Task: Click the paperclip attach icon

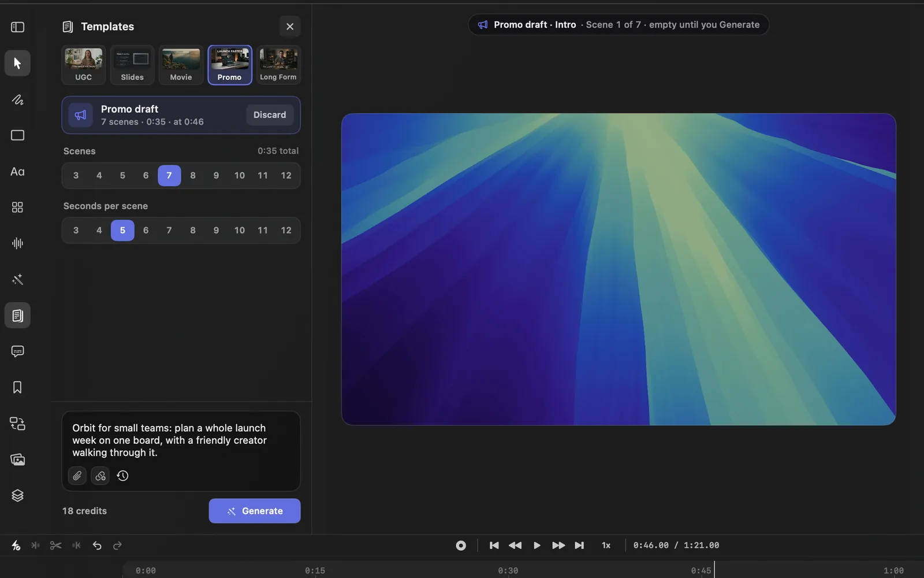Action: pyautogui.click(x=77, y=476)
